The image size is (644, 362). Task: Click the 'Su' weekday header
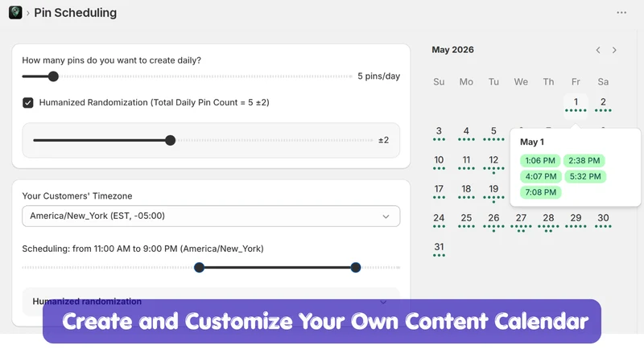[x=439, y=82]
